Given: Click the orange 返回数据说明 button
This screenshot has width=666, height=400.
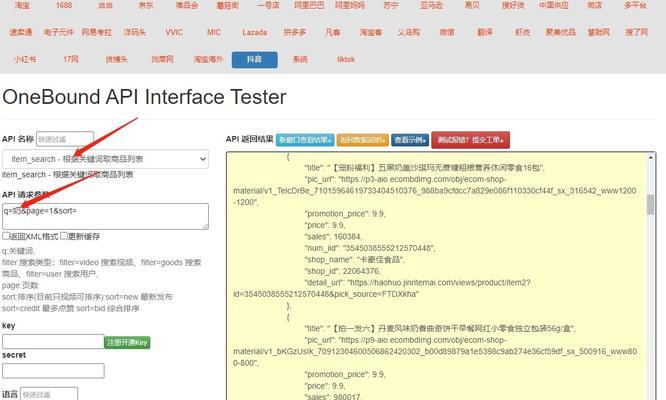Looking at the screenshot, I should tap(363, 140).
